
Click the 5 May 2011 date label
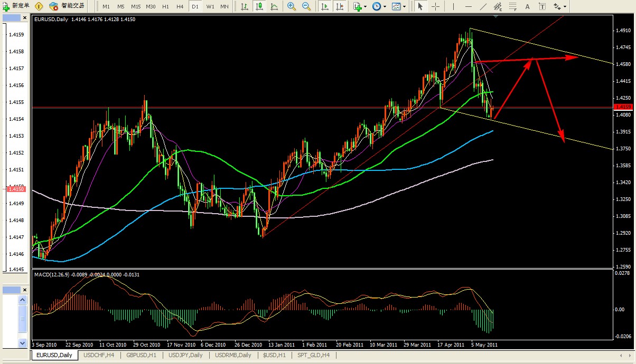click(x=483, y=344)
